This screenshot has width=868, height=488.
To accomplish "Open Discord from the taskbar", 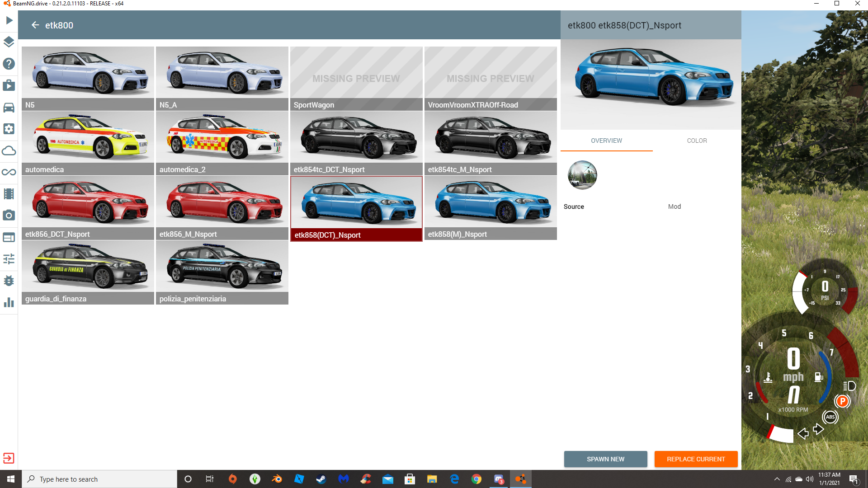I will coord(499,479).
